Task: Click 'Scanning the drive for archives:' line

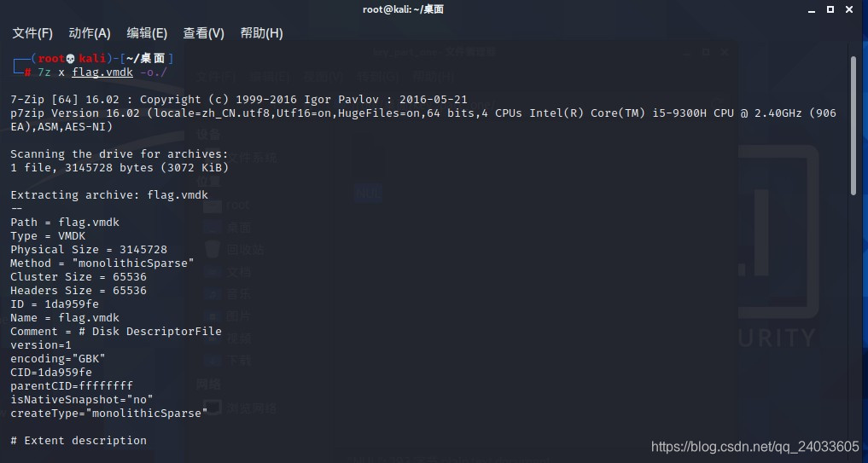Action: click(x=119, y=153)
